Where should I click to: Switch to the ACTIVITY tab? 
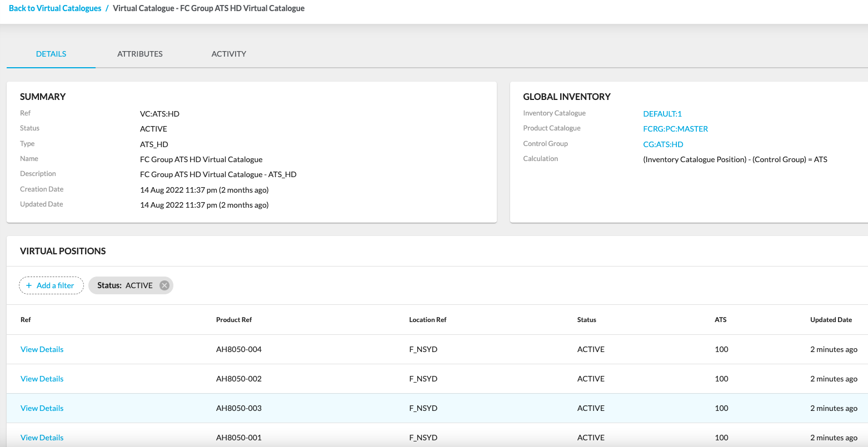click(x=229, y=54)
